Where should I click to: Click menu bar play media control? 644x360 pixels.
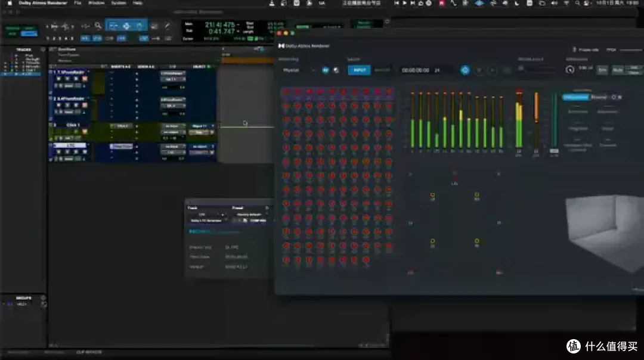coord(404,4)
